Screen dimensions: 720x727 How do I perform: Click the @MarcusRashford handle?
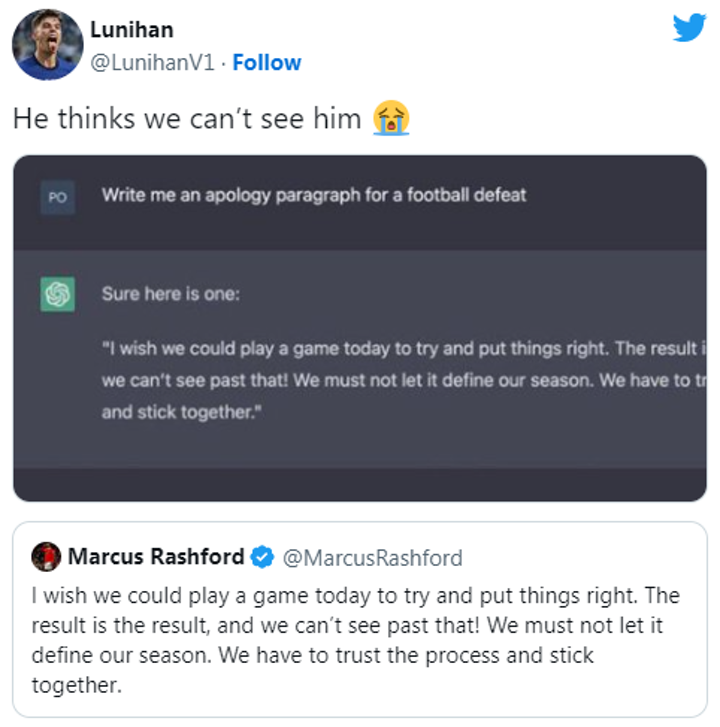tap(372, 557)
